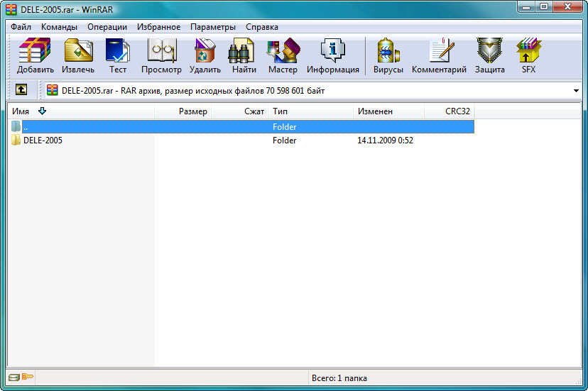This screenshot has width=588, height=391.
Task: Click the archive icon in address bar
Action: pos(53,90)
